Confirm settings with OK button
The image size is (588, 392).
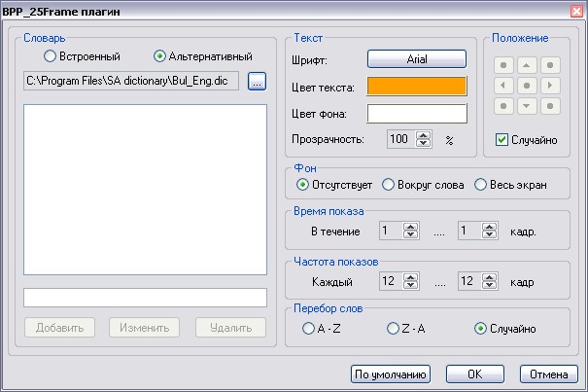coord(474,374)
